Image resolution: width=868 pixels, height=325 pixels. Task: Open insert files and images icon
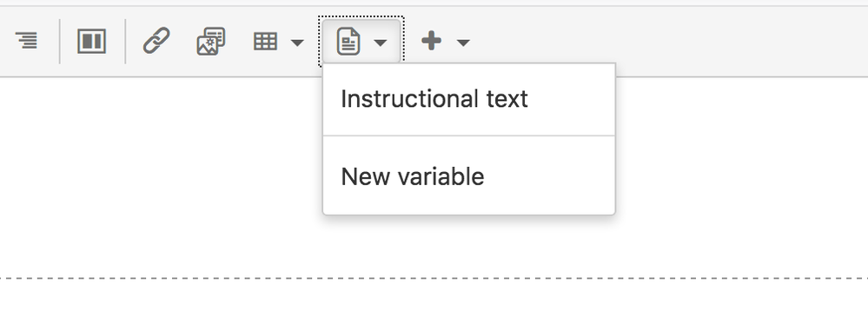coord(211,42)
